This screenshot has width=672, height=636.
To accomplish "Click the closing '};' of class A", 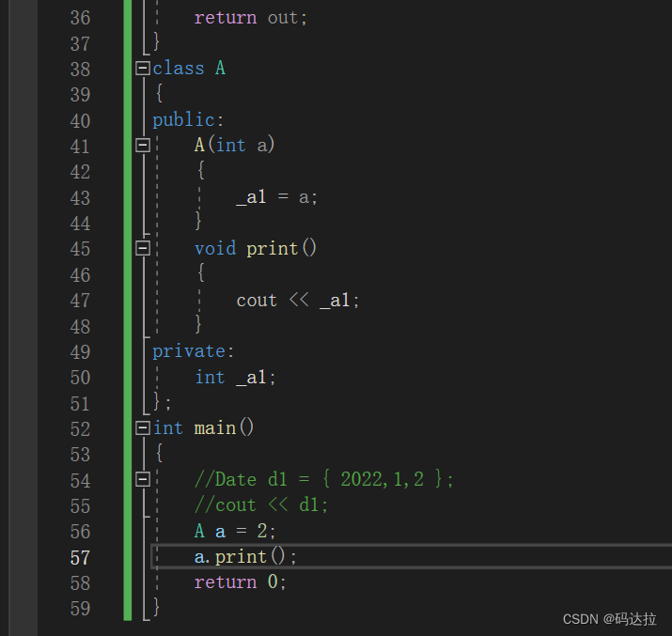I will tap(162, 402).
